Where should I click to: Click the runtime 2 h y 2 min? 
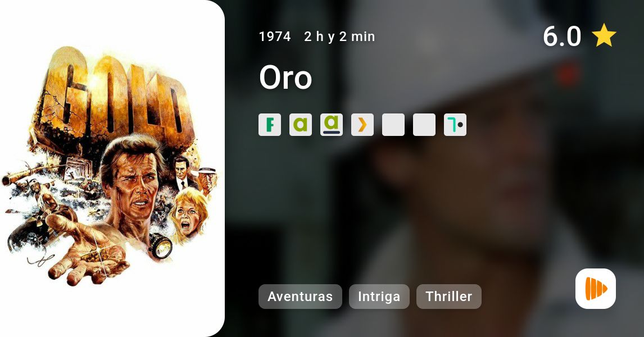[x=339, y=37]
